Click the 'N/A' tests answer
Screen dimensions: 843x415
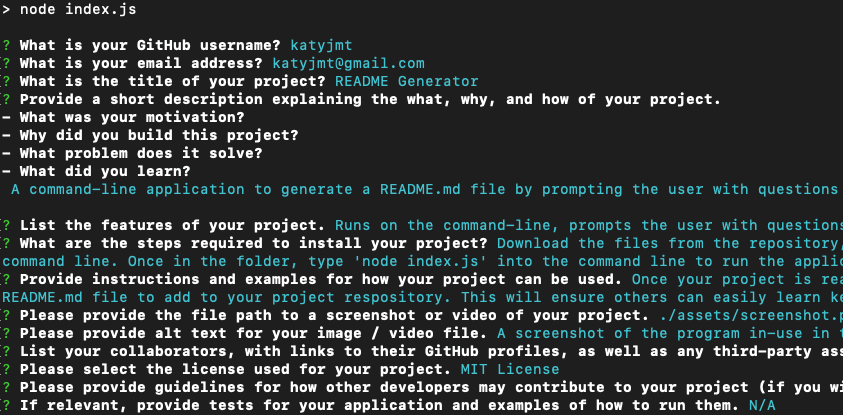(761, 405)
